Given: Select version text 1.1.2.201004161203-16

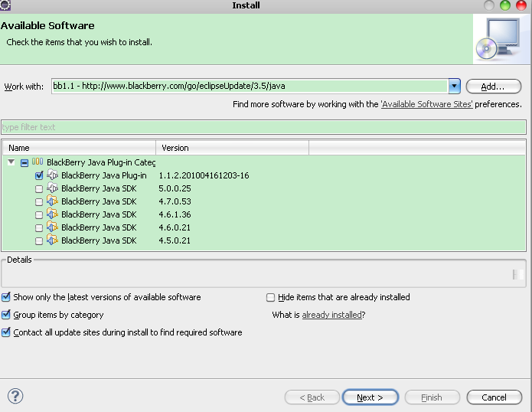Looking at the screenshot, I should tap(204, 175).
